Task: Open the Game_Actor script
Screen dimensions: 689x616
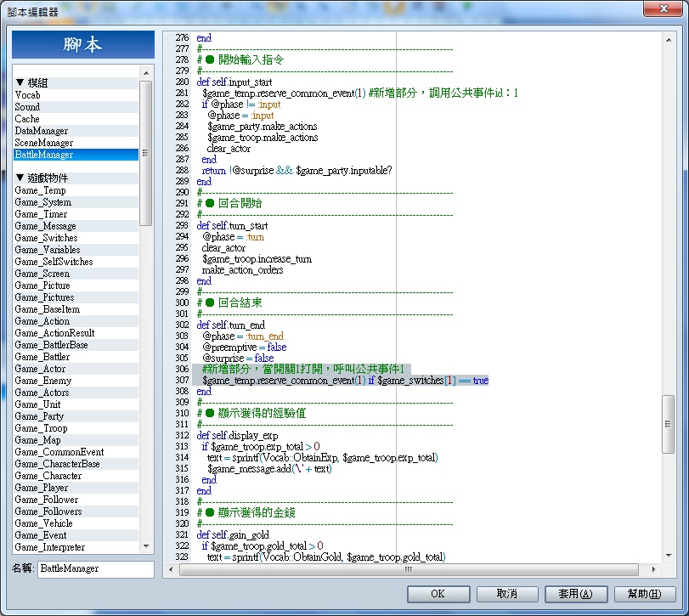Action: click(x=76, y=369)
